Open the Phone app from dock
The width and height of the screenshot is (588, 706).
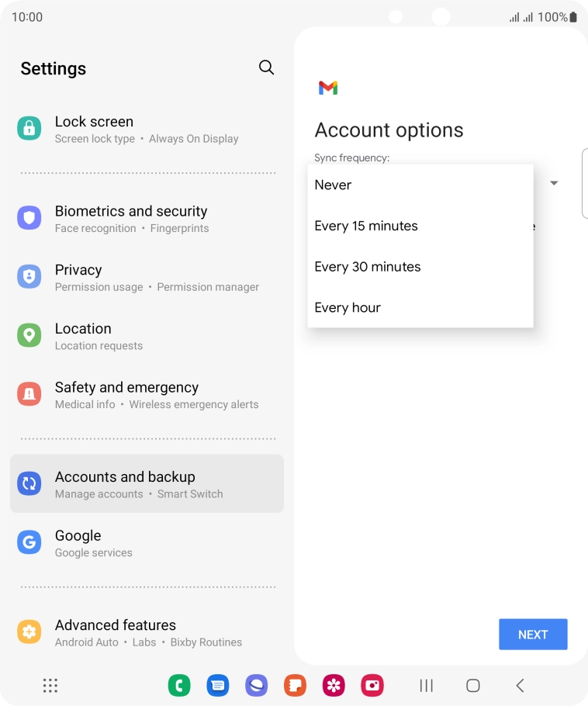[x=179, y=685]
